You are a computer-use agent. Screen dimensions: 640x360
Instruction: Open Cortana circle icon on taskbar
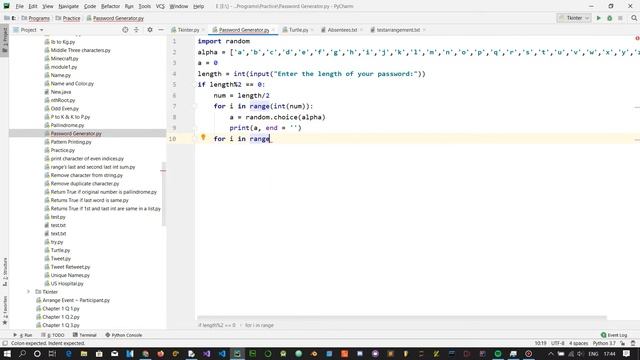(x=37, y=353)
